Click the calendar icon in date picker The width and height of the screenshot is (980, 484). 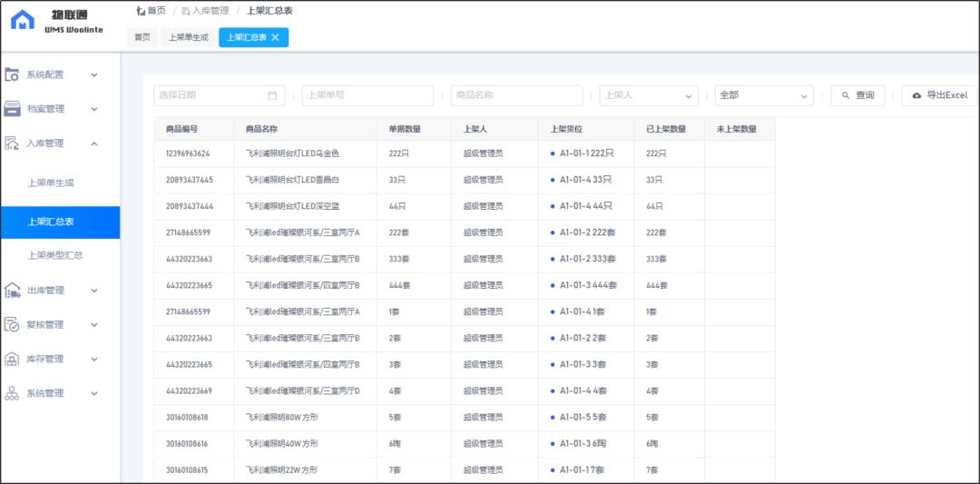272,95
